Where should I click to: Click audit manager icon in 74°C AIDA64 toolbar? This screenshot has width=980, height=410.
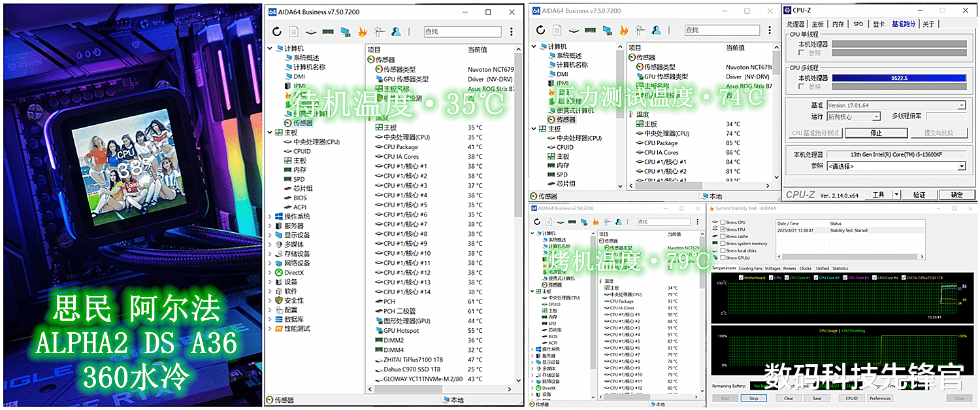[640, 30]
